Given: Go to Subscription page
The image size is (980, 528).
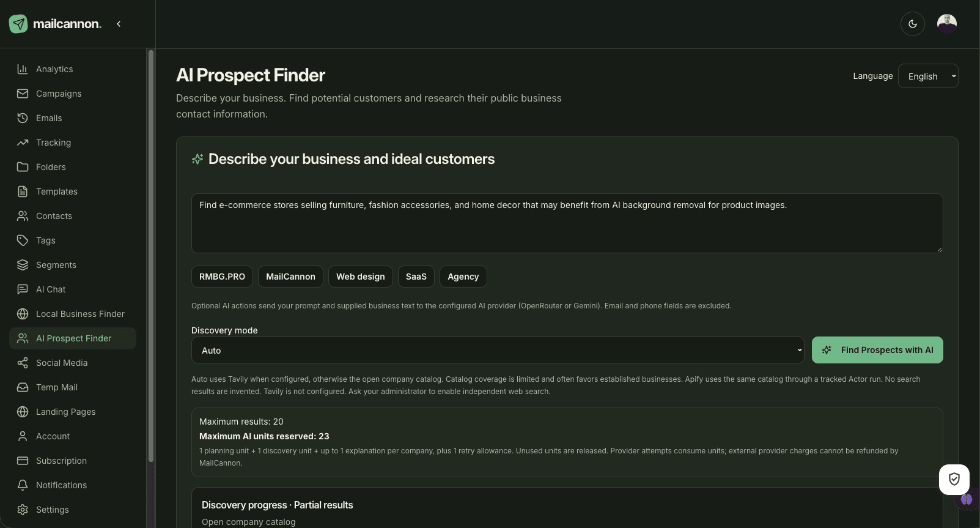Looking at the screenshot, I should click(x=73, y=461).
